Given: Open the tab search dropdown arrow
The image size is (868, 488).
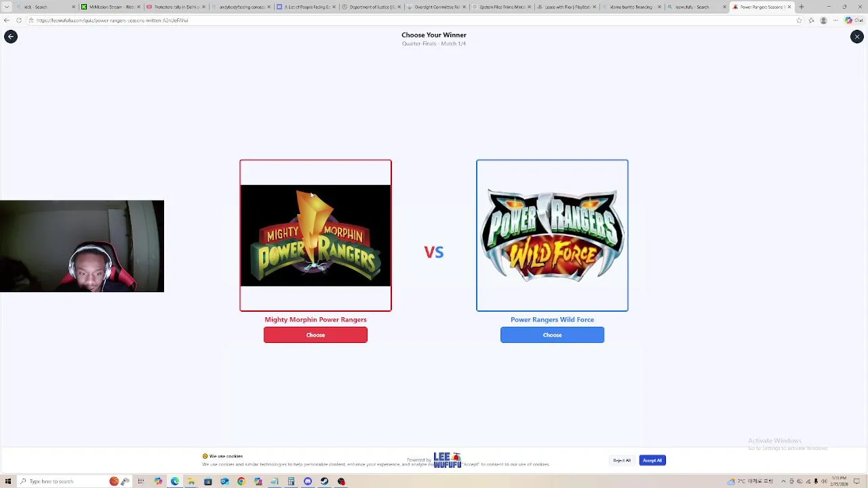Looking at the screenshot, I should [x=7, y=7].
